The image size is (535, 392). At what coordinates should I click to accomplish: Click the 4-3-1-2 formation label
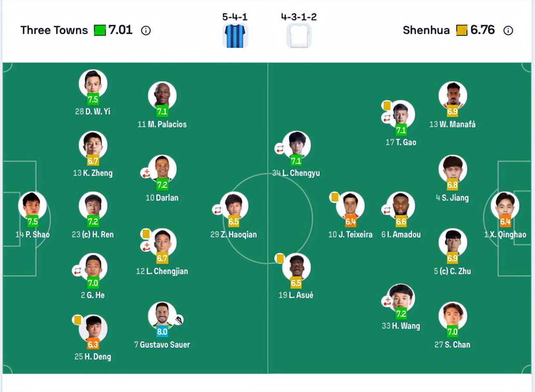tap(299, 17)
